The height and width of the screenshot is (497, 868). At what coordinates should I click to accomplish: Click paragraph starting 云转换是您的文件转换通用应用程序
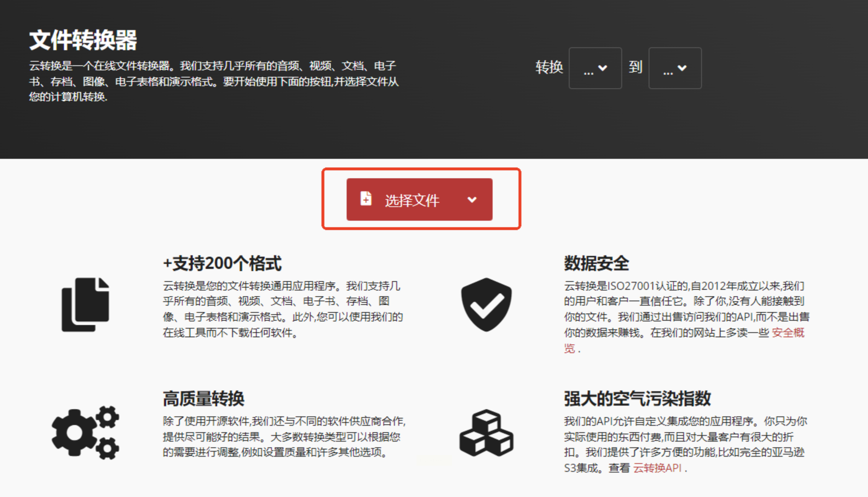point(283,309)
